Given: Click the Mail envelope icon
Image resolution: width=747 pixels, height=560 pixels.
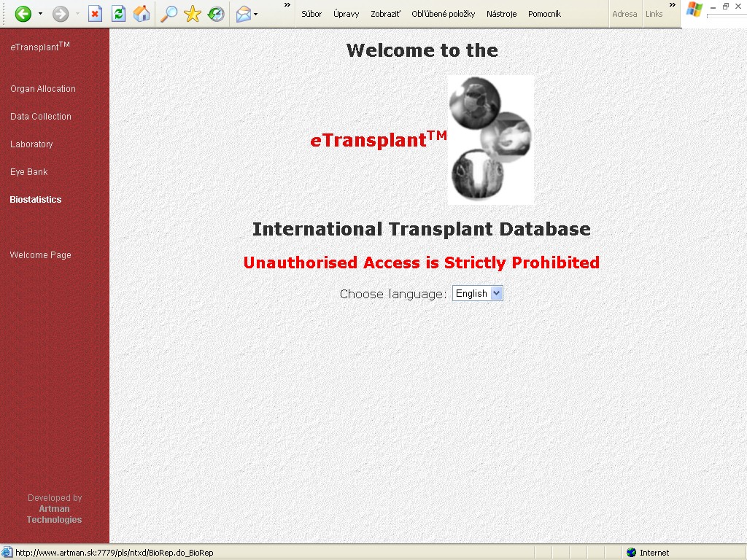Looking at the screenshot, I should pyautogui.click(x=244, y=14).
